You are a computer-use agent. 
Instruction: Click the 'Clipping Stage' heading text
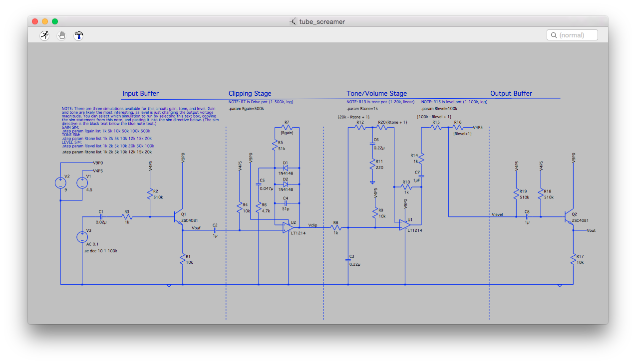(x=250, y=93)
